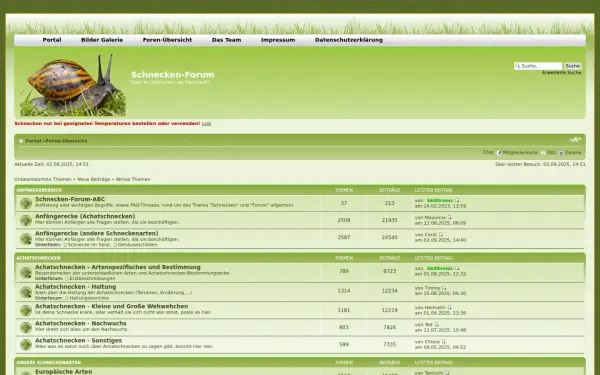This screenshot has height=375, width=600.
Task: Click the Portal breadcrumb link
Action: click(33, 141)
